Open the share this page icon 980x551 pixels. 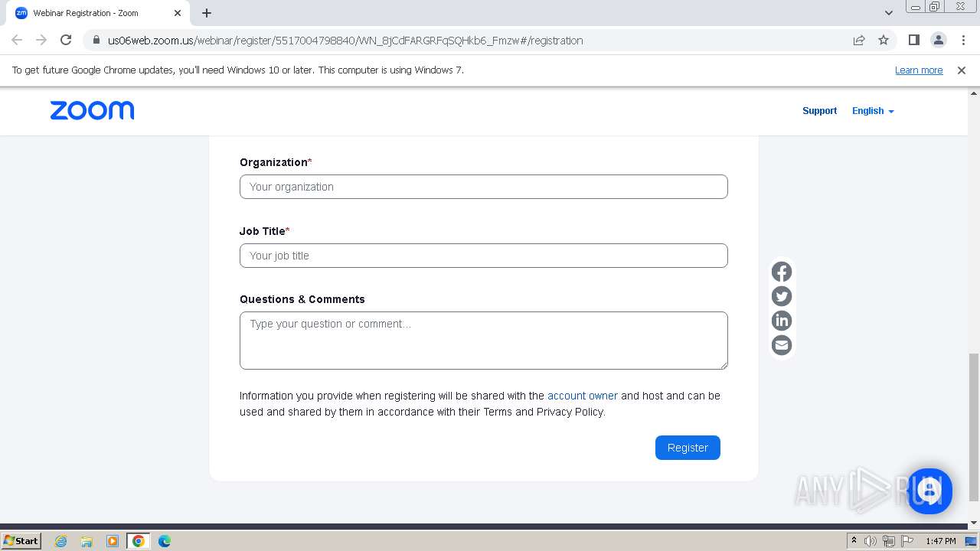859,40
